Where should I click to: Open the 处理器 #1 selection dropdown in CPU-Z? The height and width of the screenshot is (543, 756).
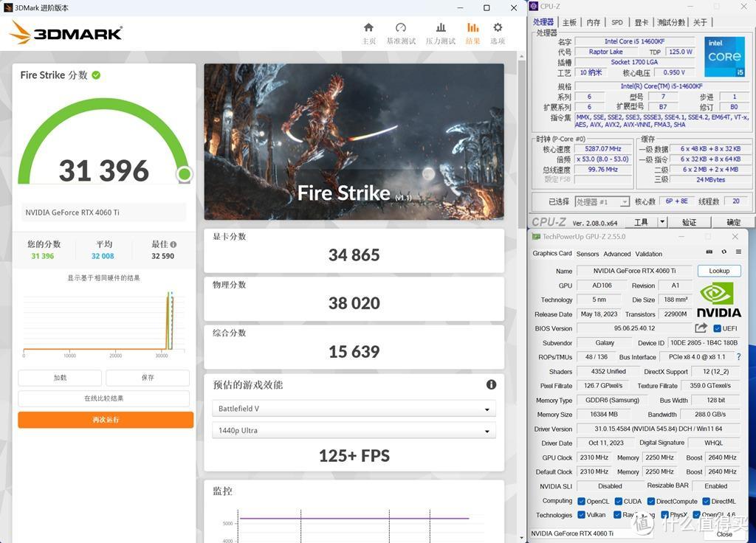tap(602, 201)
